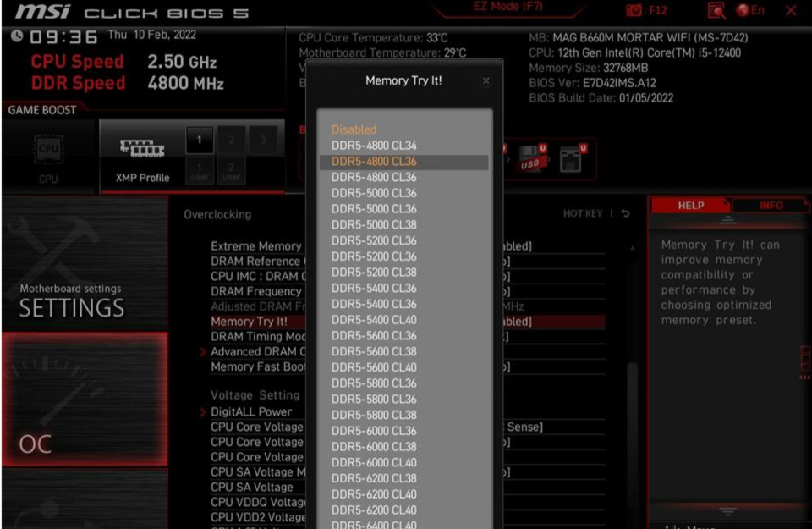Select the highlighted DDR5-4800 CL36 preset
The width and height of the screenshot is (812, 529).
click(404, 162)
